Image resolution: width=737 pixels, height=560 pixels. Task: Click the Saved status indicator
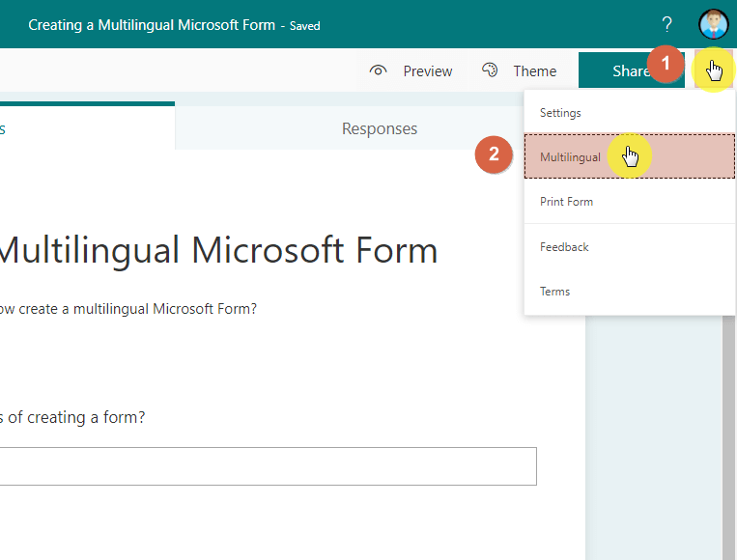click(304, 26)
